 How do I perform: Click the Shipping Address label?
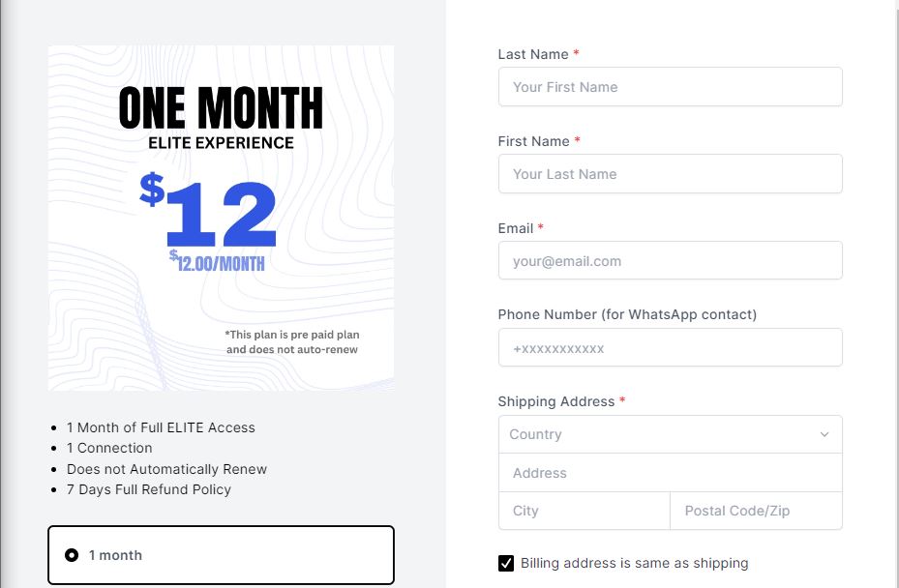[x=556, y=401]
